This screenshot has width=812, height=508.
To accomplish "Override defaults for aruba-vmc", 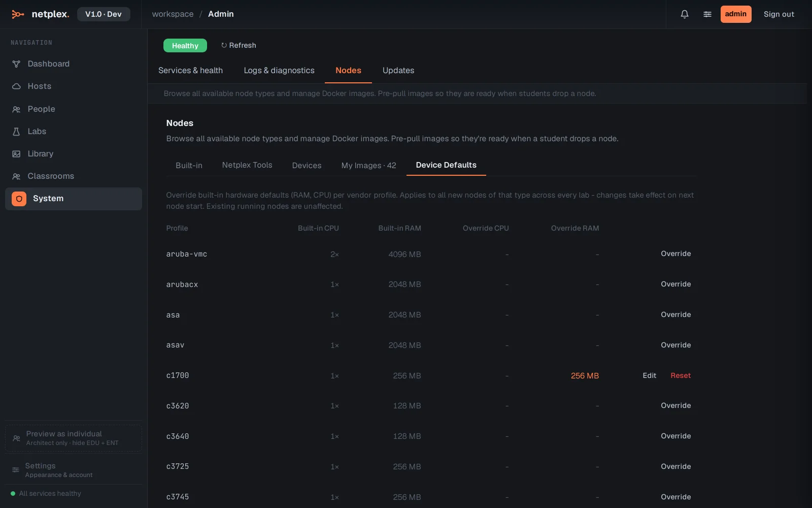I will (676, 253).
